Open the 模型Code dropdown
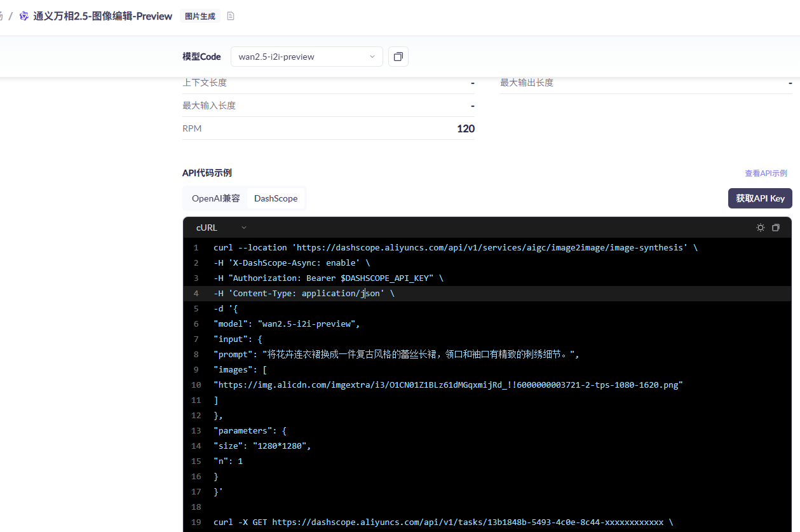 pos(306,57)
